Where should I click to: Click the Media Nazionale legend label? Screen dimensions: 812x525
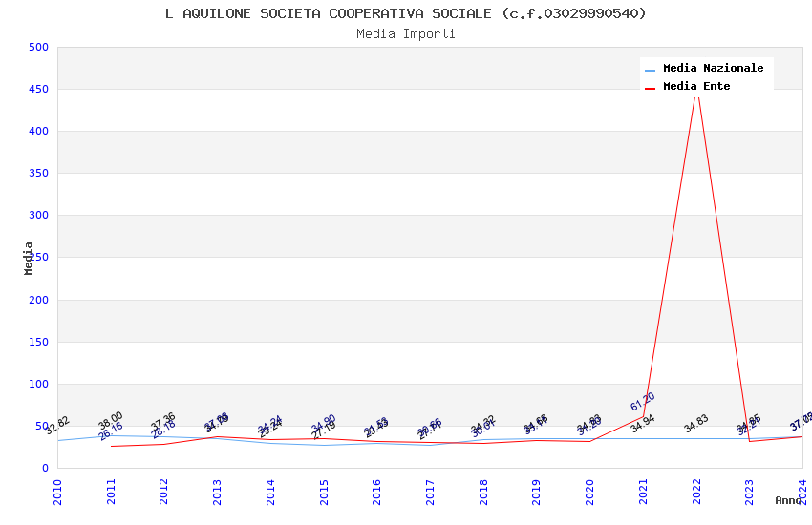[713, 68]
